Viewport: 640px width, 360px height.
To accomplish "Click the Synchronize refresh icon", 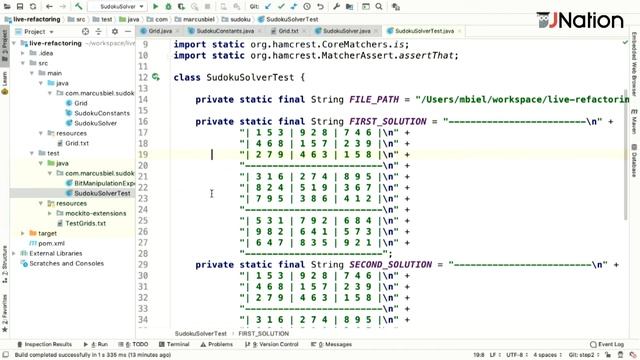I will tap(33, 7).
